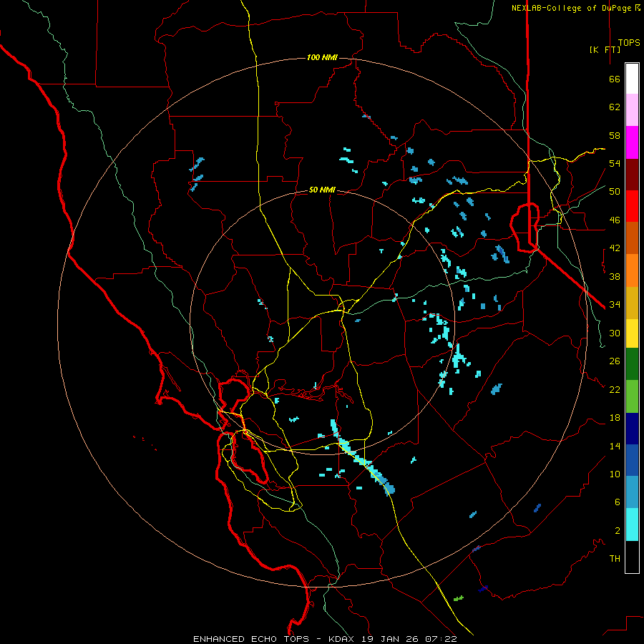Click the 14 legend value

615,446
